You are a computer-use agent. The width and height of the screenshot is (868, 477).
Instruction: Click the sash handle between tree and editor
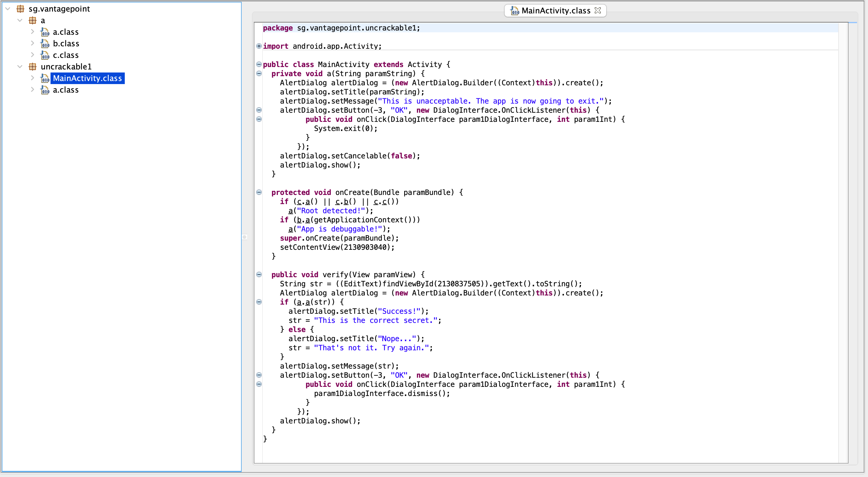tap(245, 237)
